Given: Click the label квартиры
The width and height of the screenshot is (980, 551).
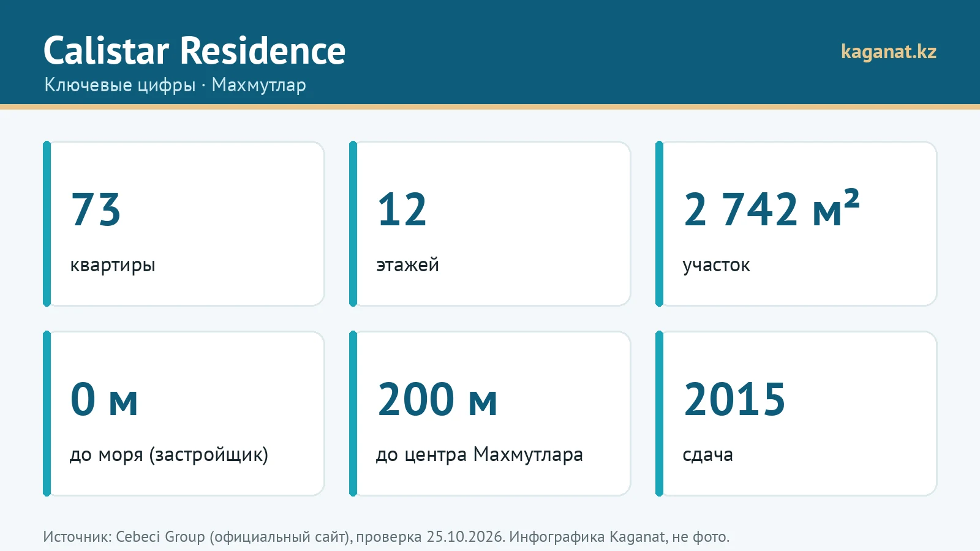Looking at the screenshot, I should tap(113, 266).
